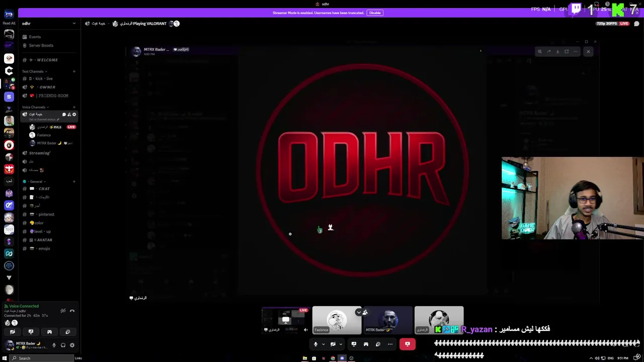Screen dimensions: 644x362
Task: Click the Windows taskbar Search box
Action: pyautogui.click(x=42, y=358)
